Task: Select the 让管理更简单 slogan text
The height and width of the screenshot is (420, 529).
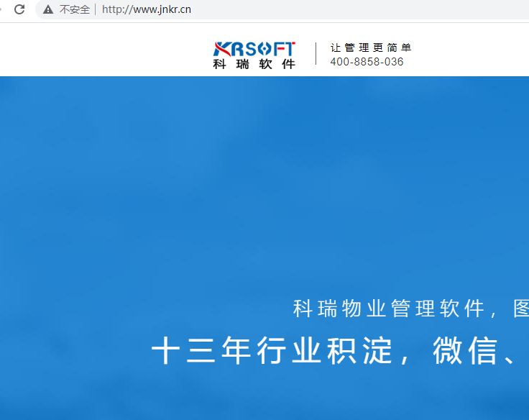Action: 370,47
